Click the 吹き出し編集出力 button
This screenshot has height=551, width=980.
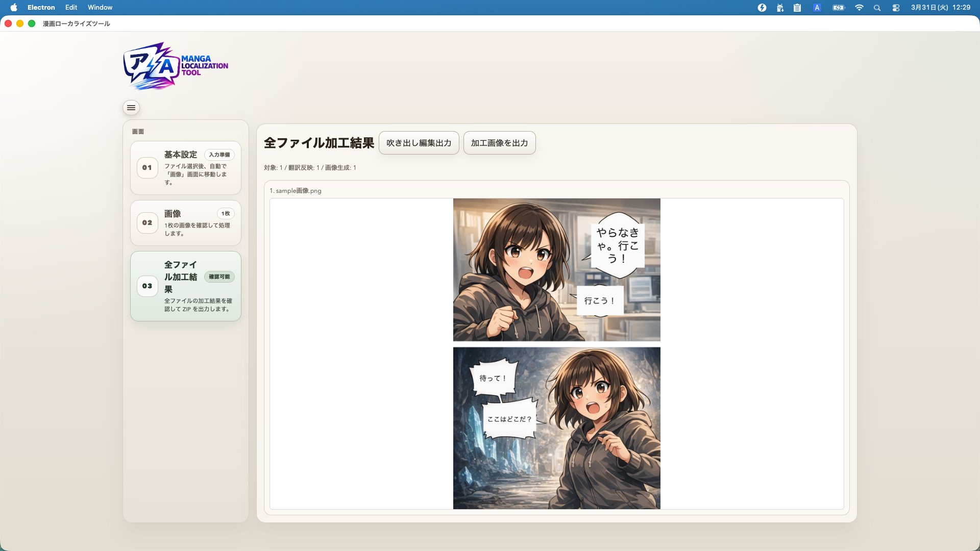pos(419,143)
